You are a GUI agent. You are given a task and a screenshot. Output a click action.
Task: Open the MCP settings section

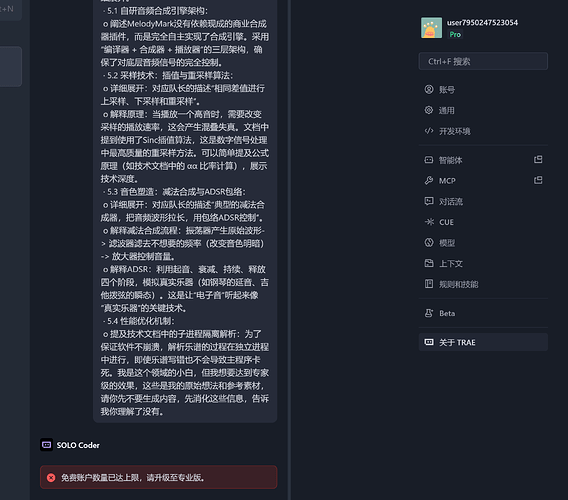[x=483, y=181]
